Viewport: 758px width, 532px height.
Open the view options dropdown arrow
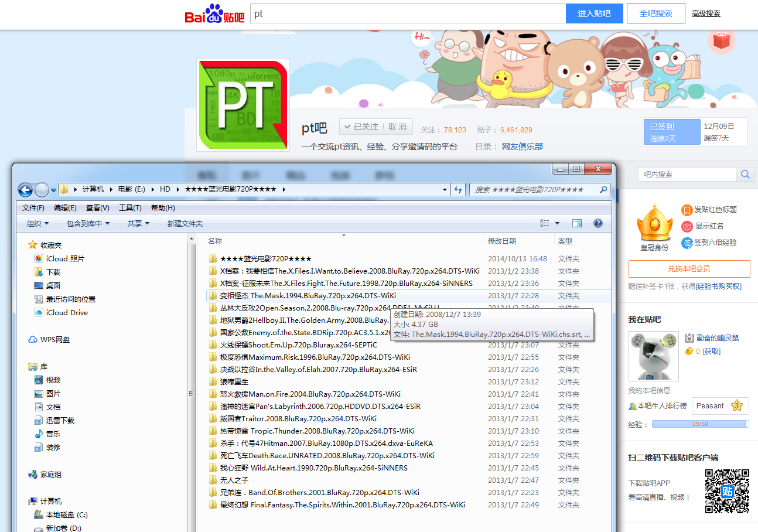pos(557,223)
